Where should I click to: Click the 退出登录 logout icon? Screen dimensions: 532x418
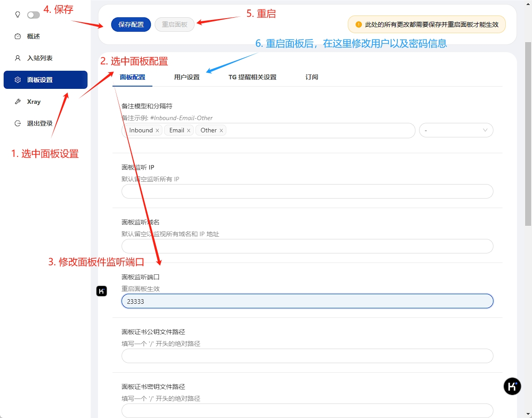[18, 123]
